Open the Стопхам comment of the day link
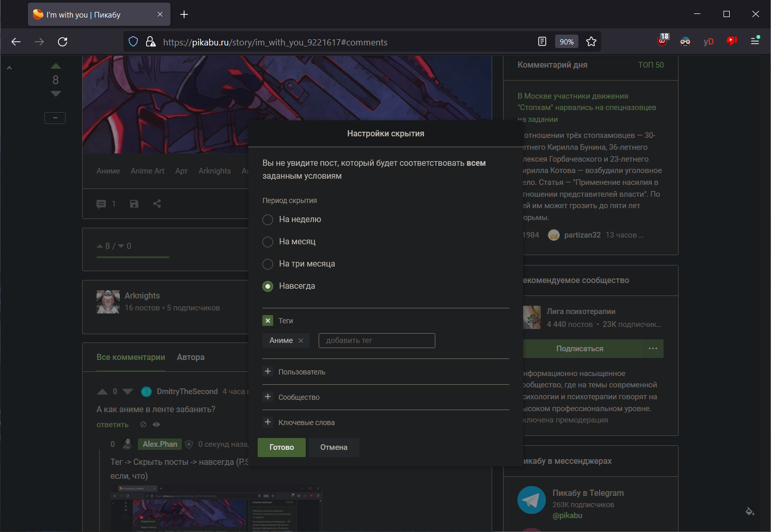 (x=587, y=107)
